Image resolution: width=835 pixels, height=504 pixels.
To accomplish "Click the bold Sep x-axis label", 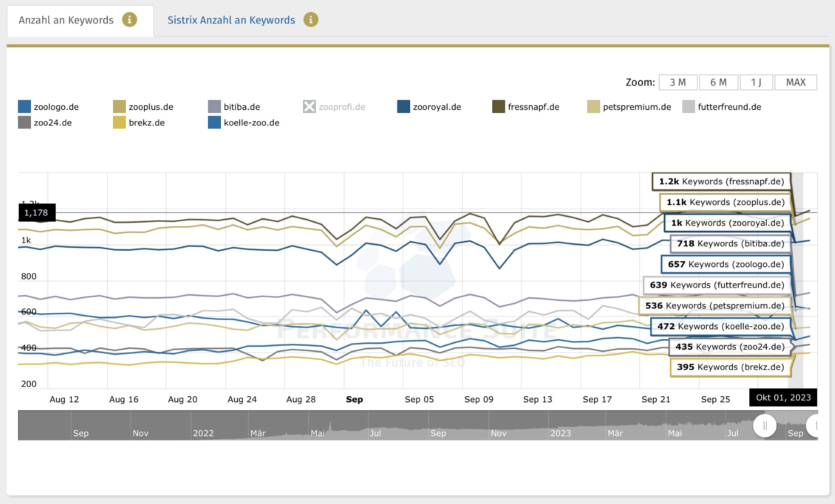I will pyautogui.click(x=354, y=399).
